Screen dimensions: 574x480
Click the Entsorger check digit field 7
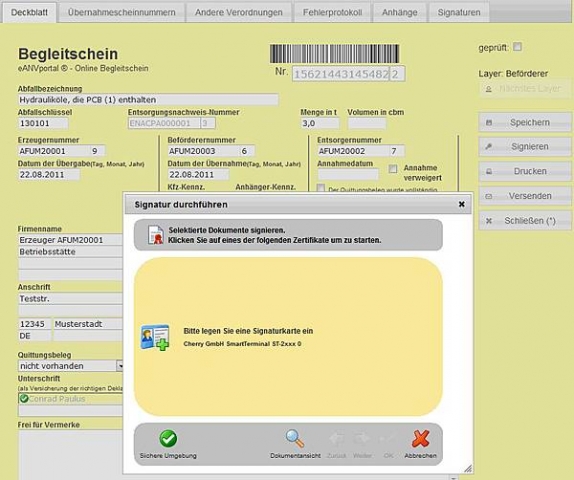tap(397, 151)
